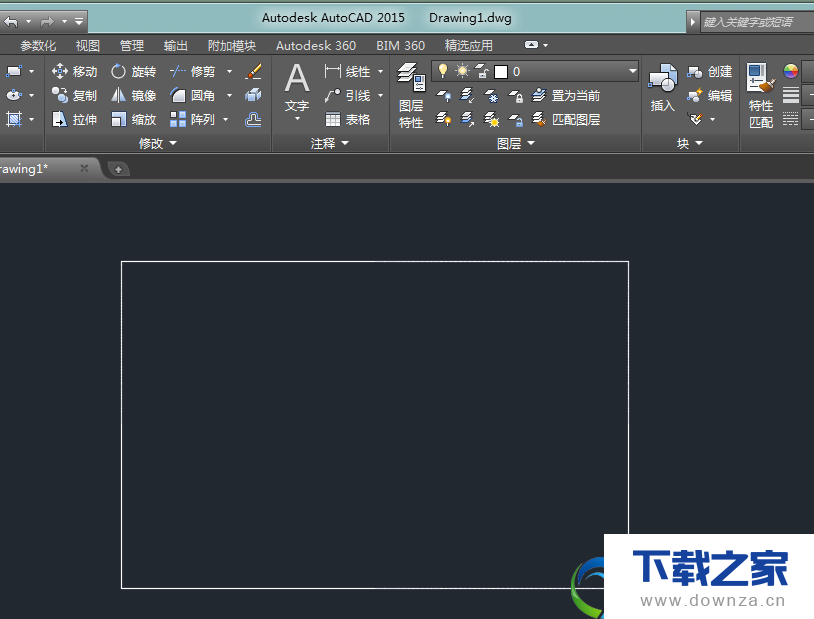
Task: Click the Turn All Layers On icon
Action: [x=443, y=119]
